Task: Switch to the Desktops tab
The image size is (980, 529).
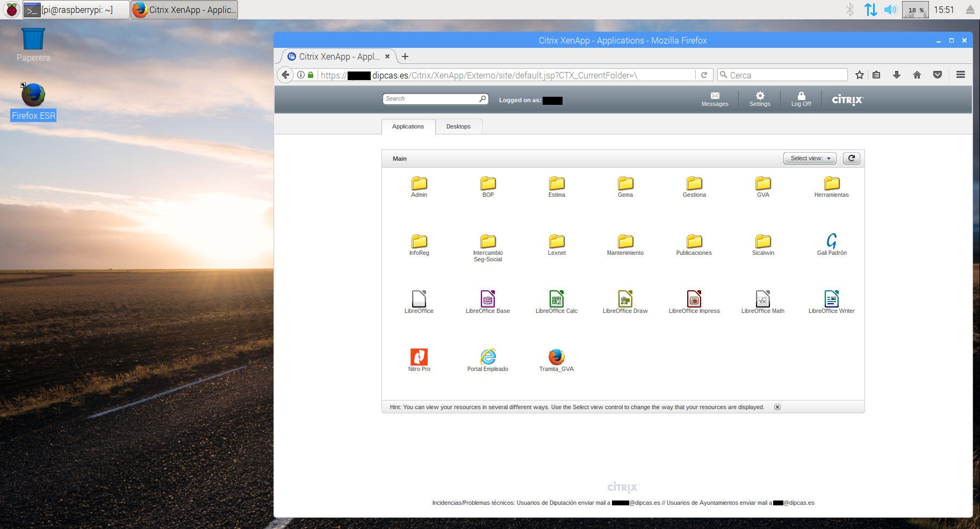Action: [x=458, y=126]
